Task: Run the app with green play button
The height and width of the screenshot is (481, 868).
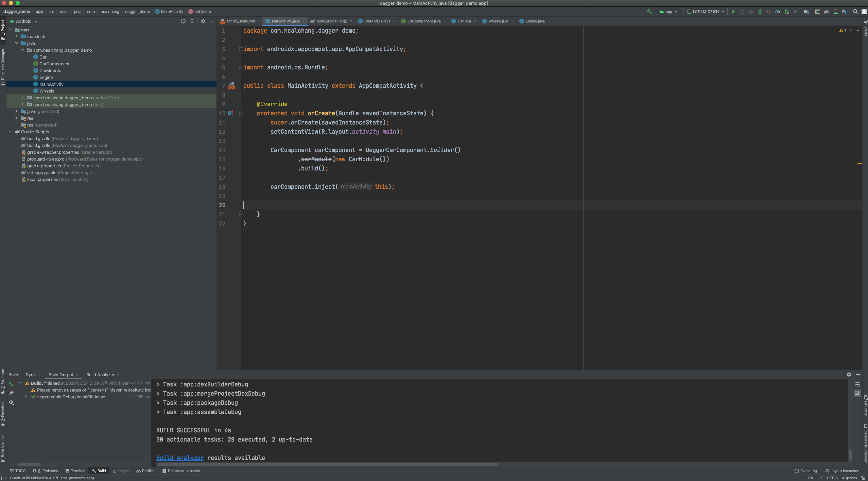Action: click(733, 12)
